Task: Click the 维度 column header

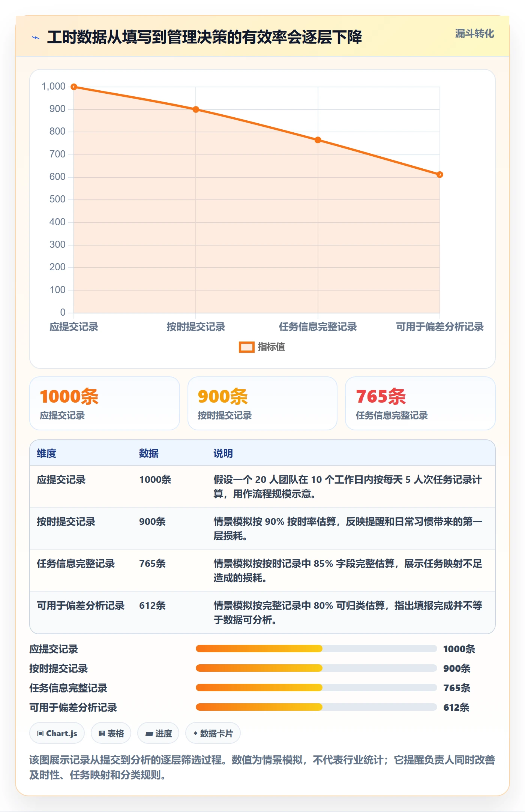Action: (x=46, y=453)
